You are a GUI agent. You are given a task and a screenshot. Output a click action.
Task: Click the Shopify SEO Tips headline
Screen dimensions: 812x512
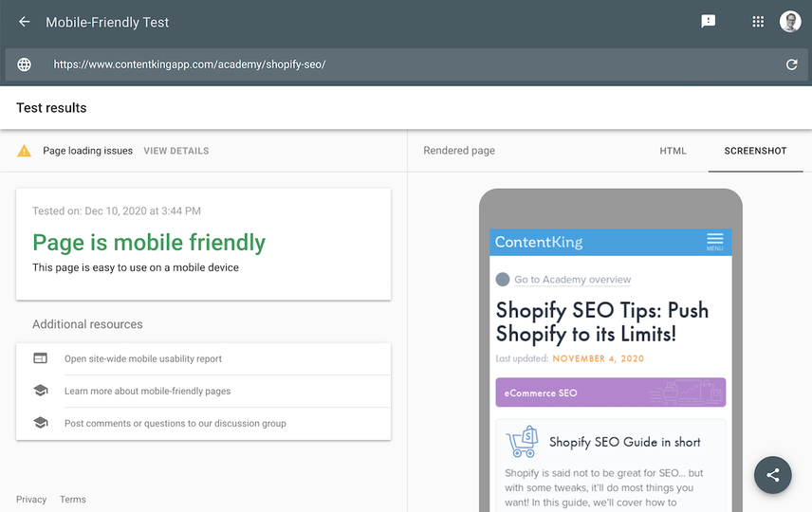[601, 322]
